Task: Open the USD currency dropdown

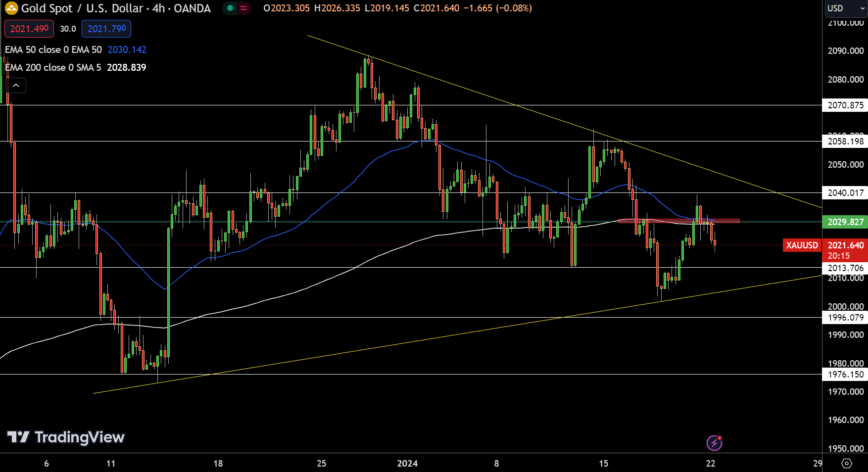Action: pos(845,8)
